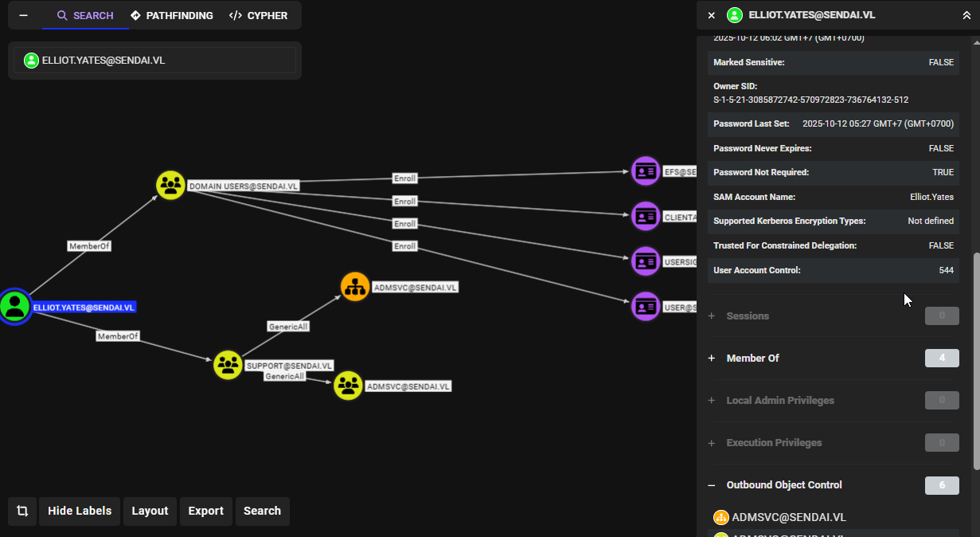Click the Export button
The width and height of the screenshot is (980, 537).
click(205, 512)
